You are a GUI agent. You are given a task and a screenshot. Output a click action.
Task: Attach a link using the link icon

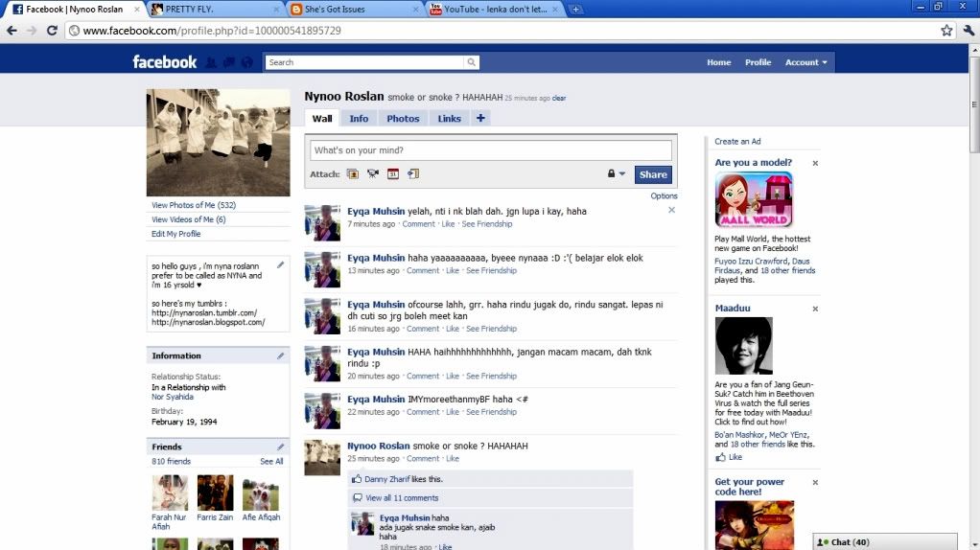pos(413,174)
